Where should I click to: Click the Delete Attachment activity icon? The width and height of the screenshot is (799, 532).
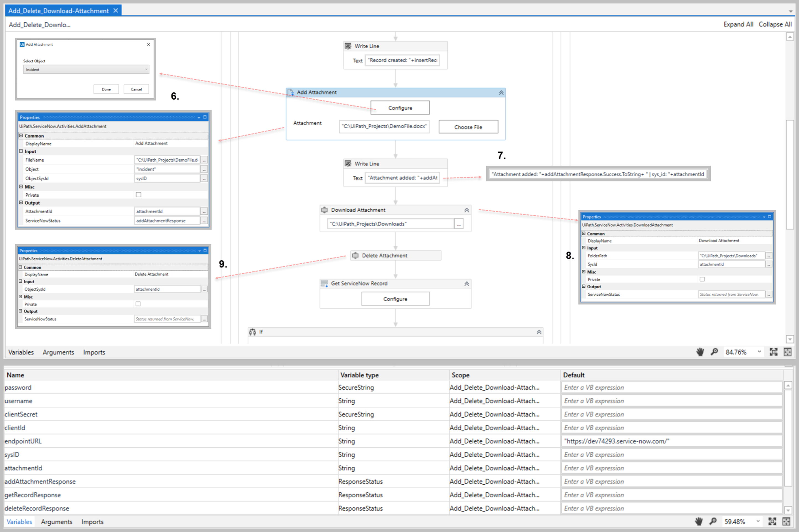coord(355,255)
